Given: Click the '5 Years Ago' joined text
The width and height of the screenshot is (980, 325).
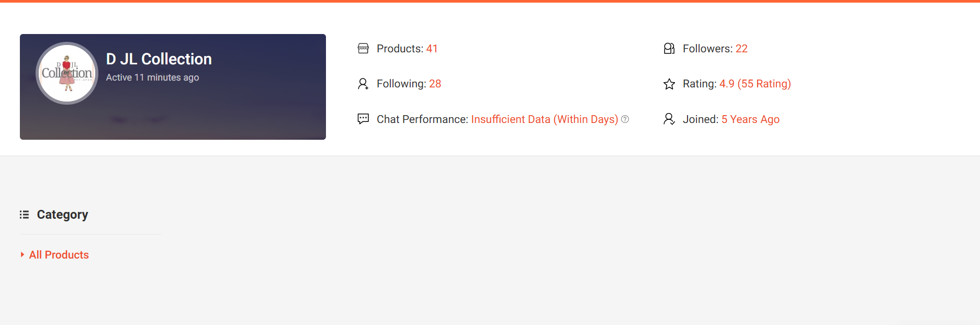Looking at the screenshot, I should tap(750, 119).
